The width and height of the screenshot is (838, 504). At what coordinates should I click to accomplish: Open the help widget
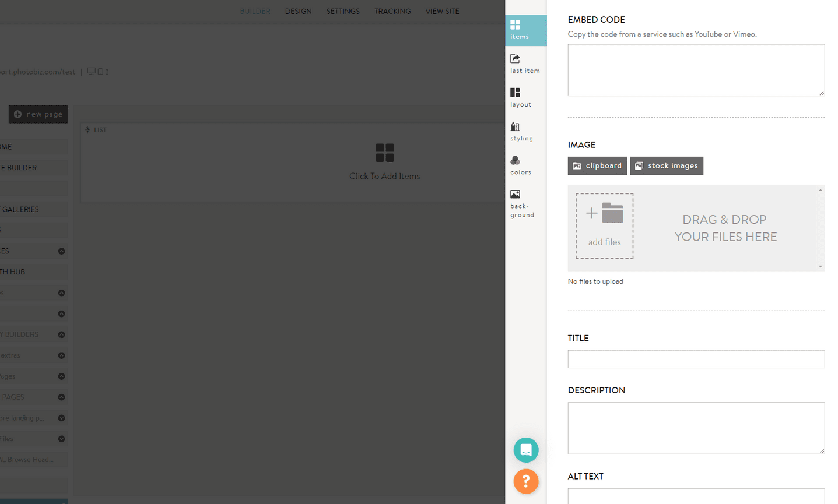tap(525, 481)
